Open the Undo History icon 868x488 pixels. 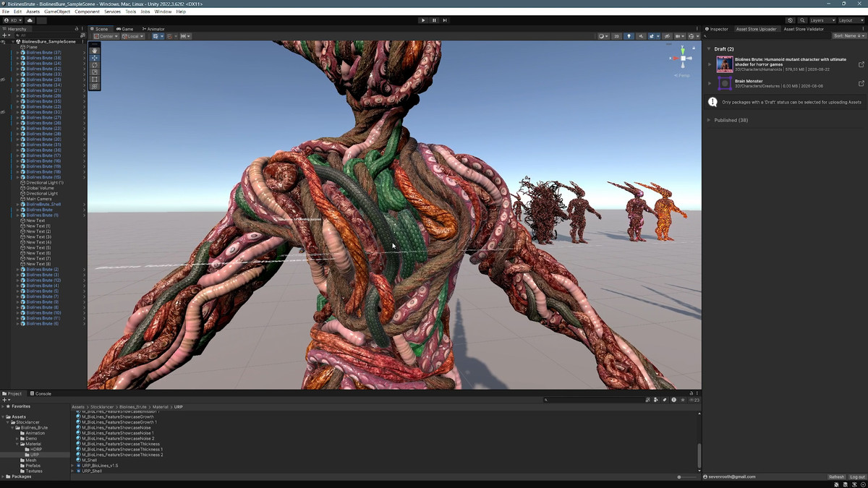pyautogui.click(x=790, y=20)
